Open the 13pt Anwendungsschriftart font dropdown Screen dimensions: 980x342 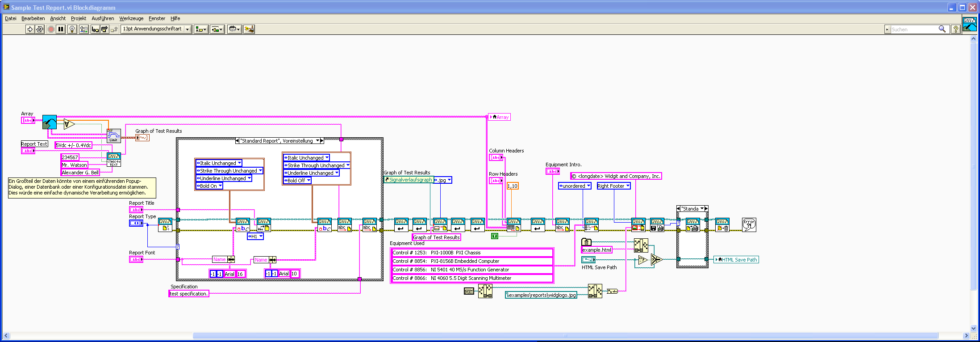click(x=156, y=29)
